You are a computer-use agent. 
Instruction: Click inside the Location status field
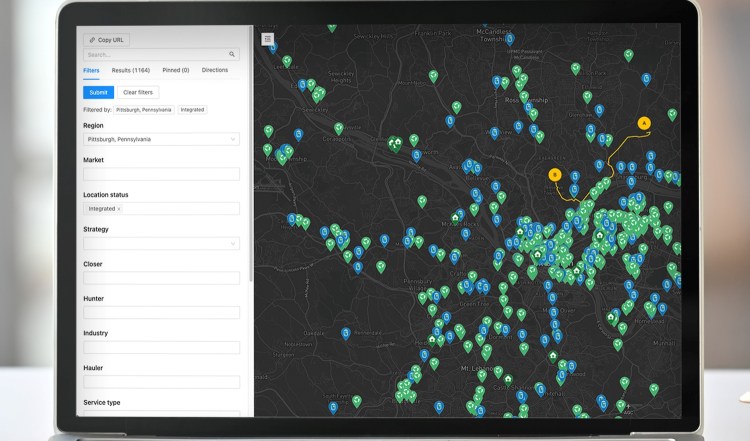[161, 209]
